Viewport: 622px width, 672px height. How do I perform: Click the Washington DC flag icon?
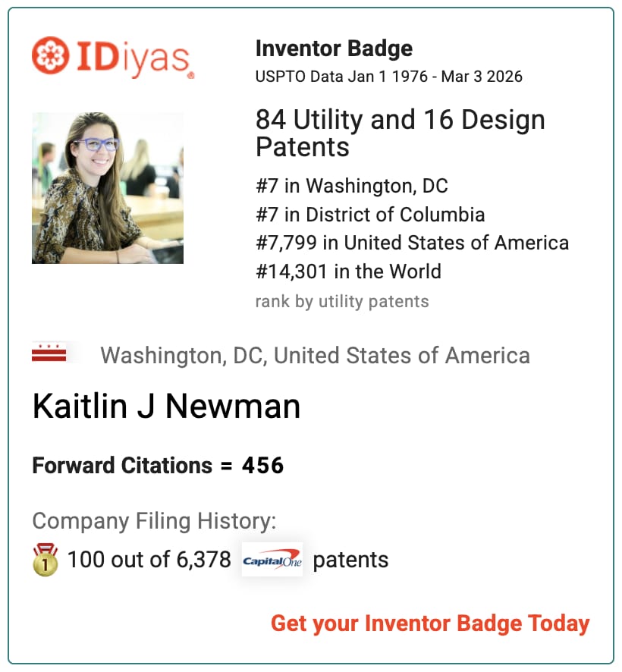[49, 354]
